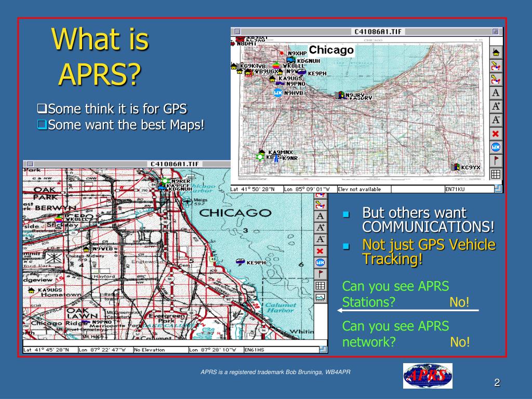
Task: Select the plain A icon in lower window toolbar
Action: click(320, 216)
